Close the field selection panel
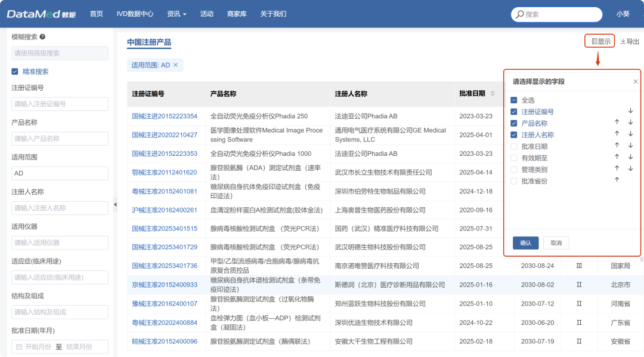644x357 pixels. (636, 81)
